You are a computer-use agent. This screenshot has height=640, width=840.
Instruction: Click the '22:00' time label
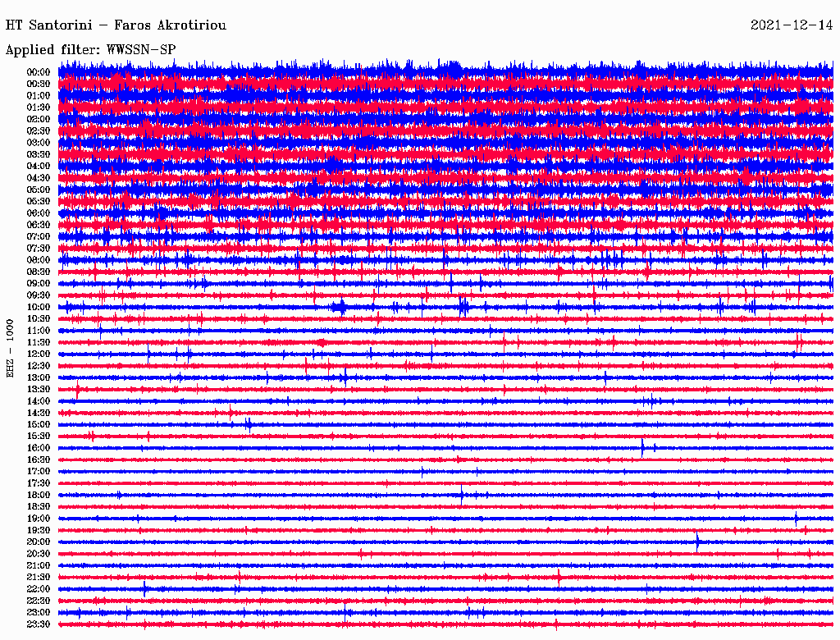click(x=39, y=589)
